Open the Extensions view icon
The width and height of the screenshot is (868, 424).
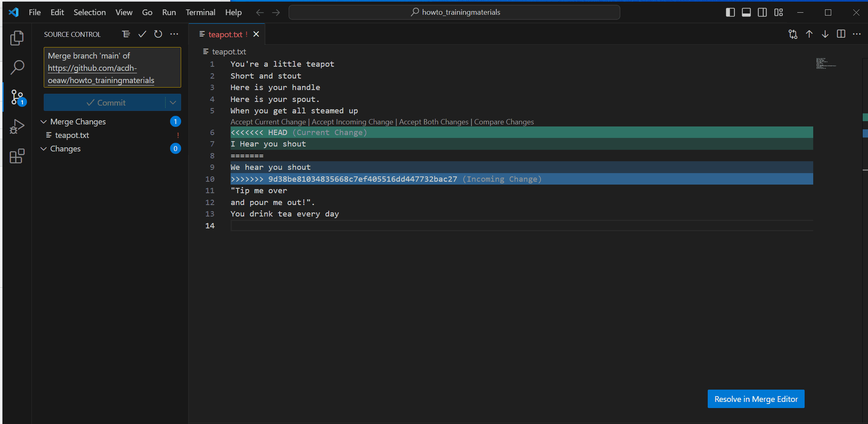pos(17,156)
